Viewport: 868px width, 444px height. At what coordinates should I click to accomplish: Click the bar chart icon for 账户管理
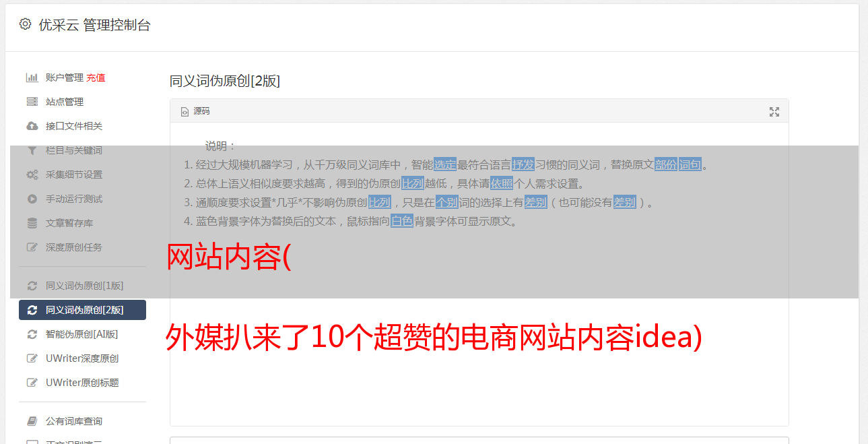point(32,77)
